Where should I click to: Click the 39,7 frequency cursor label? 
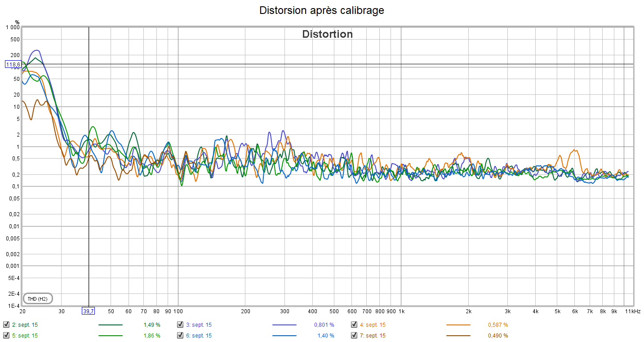(x=88, y=311)
